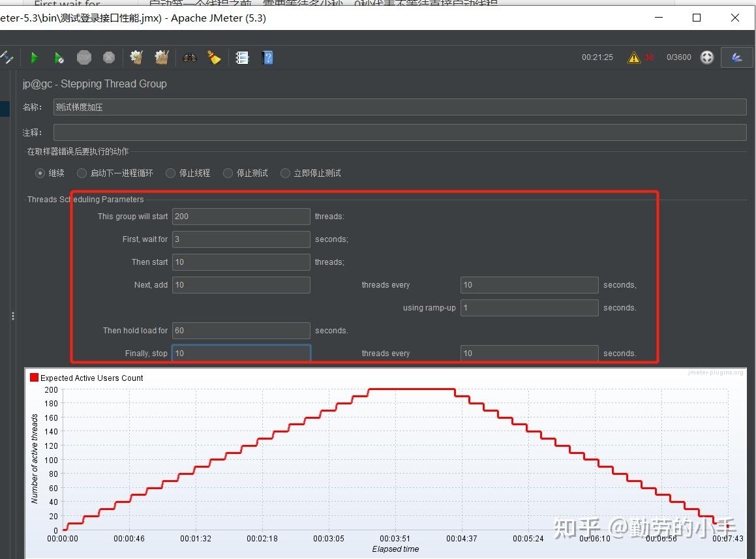
Task: Minimize the JMeter window
Action: tap(659, 18)
